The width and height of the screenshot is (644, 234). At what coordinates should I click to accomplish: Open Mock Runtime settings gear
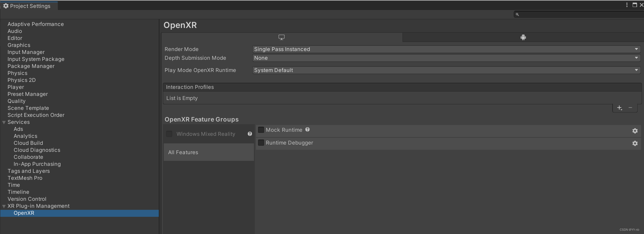coord(635,131)
